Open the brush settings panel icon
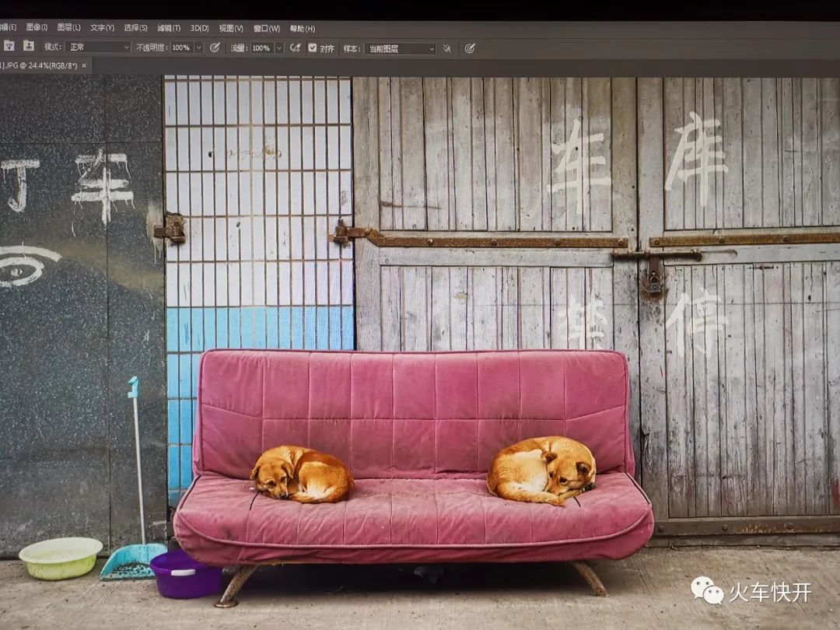 coord(9,46)
